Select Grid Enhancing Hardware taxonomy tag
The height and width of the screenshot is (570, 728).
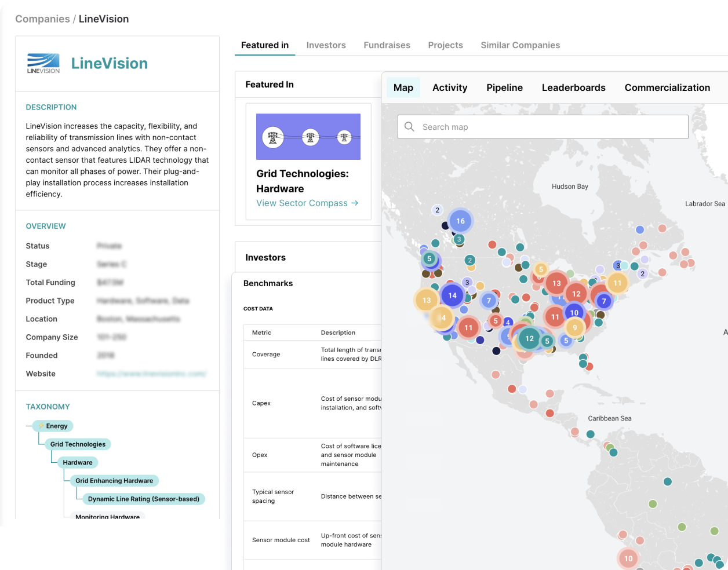click(x=114, y=481)
